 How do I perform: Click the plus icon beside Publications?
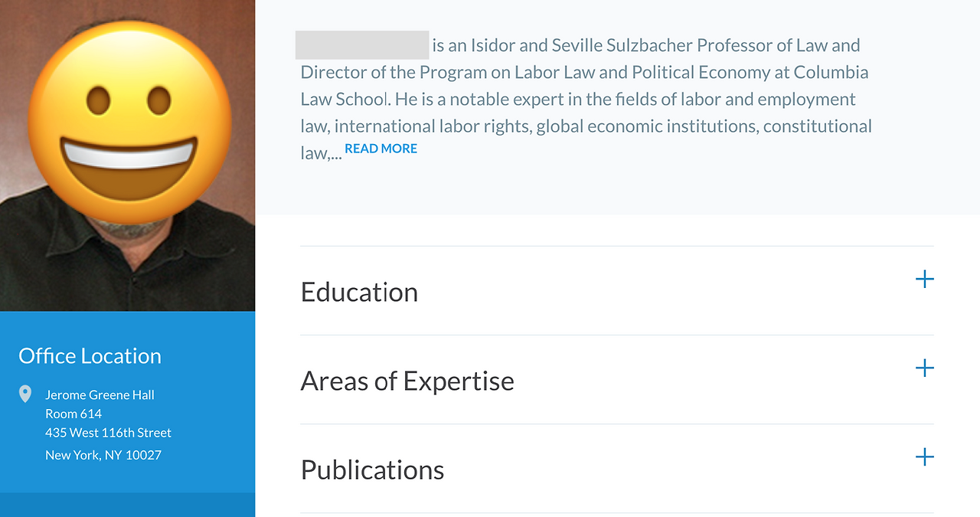click(924, 457)
